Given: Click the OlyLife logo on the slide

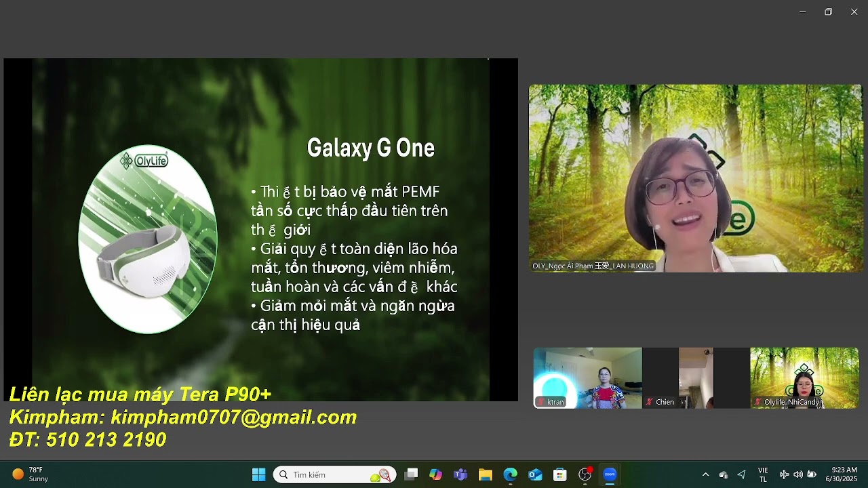Looking at the screenshot, I should (x=144, y=161).
